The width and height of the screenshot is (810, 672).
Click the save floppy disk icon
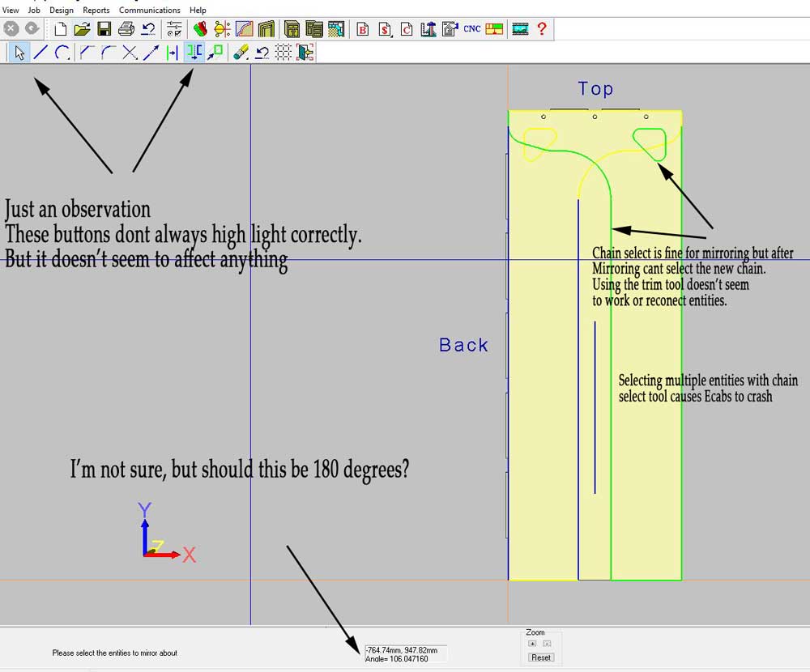tap(104, 29)
